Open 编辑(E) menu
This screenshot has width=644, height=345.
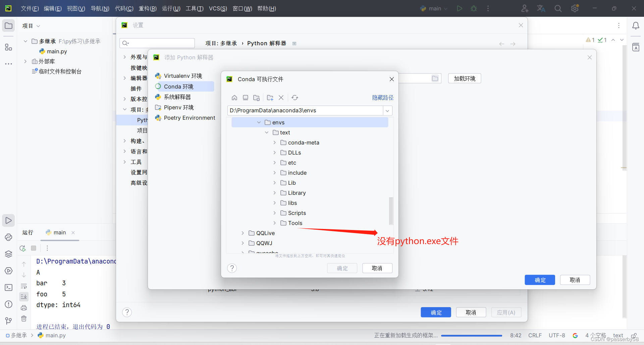click(53, 8)
